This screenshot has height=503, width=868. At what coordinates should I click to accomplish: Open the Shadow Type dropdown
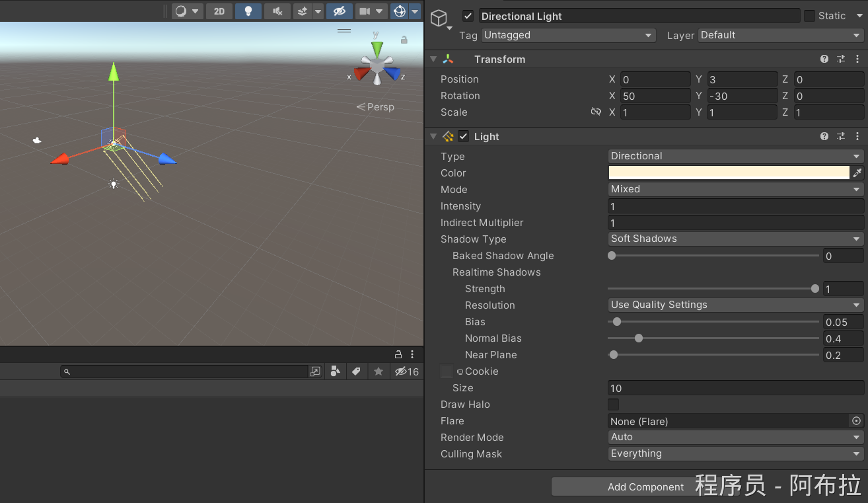click(x=735, y=239)
